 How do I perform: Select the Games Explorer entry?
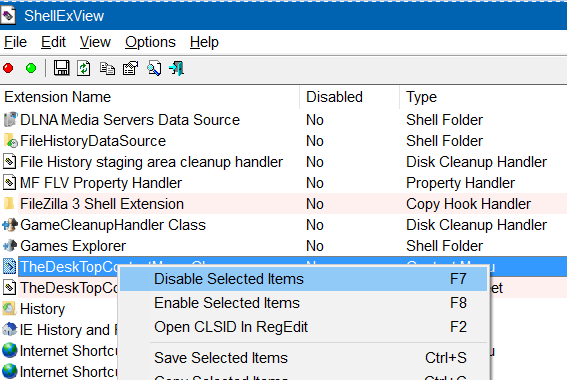tap(73, 245)
